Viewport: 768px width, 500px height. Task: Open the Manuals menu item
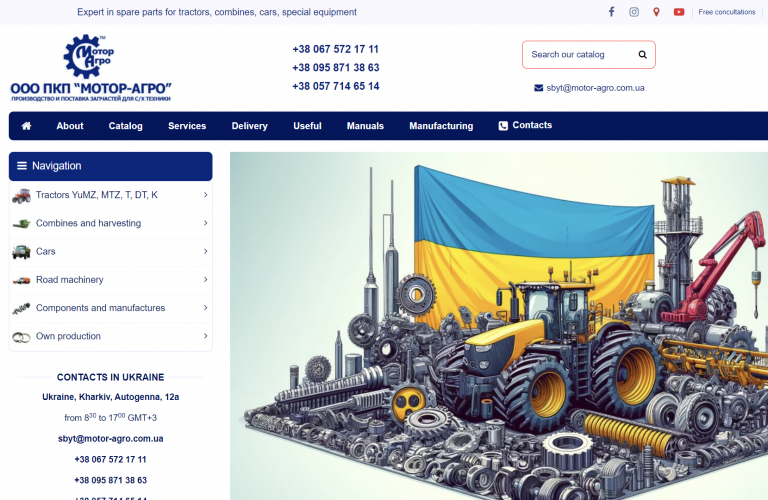(365, 126)
